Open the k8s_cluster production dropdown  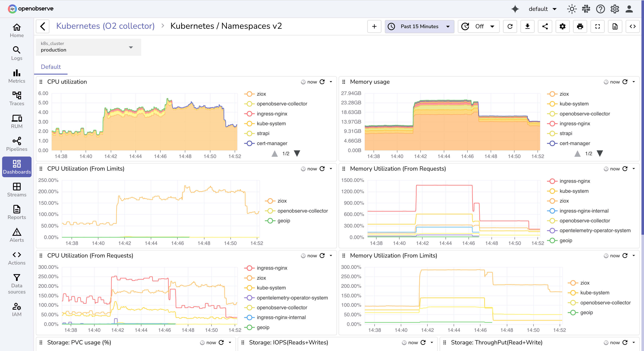pos(88,47)
